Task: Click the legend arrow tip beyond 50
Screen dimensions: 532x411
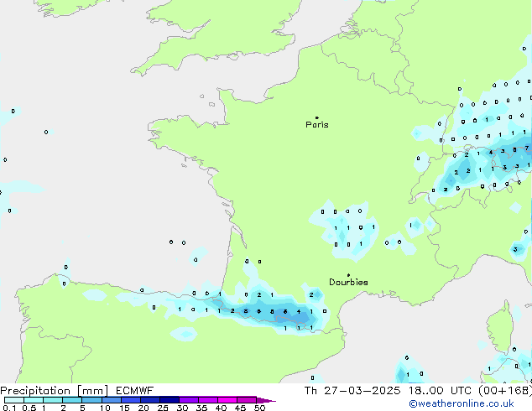Action: click(266, 400)
